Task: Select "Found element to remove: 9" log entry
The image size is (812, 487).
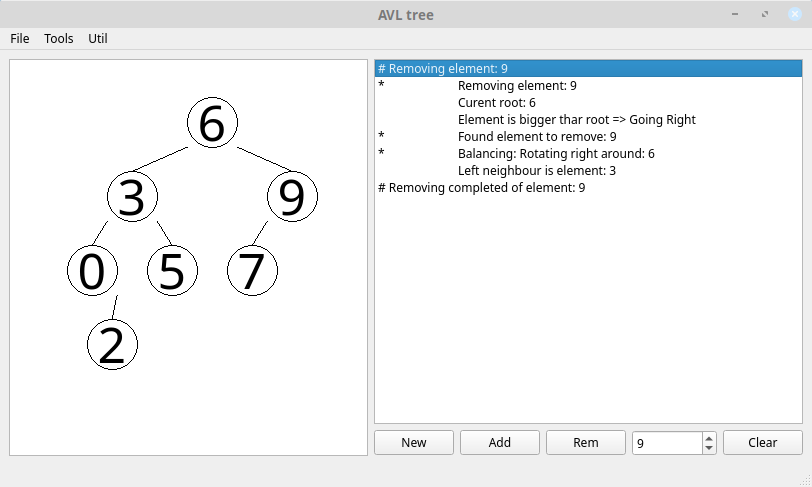Action: click(x=537, y=136)
